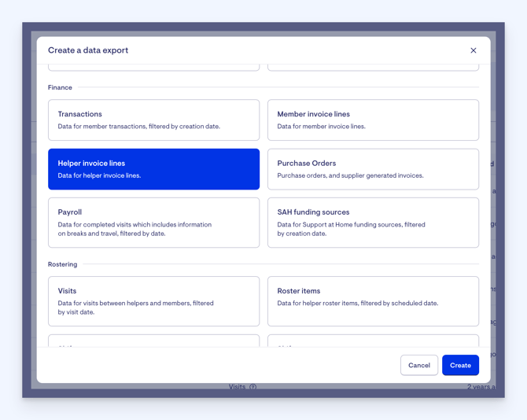Click the Rostering section heading

pyautogui.click(x=63, y=264)
